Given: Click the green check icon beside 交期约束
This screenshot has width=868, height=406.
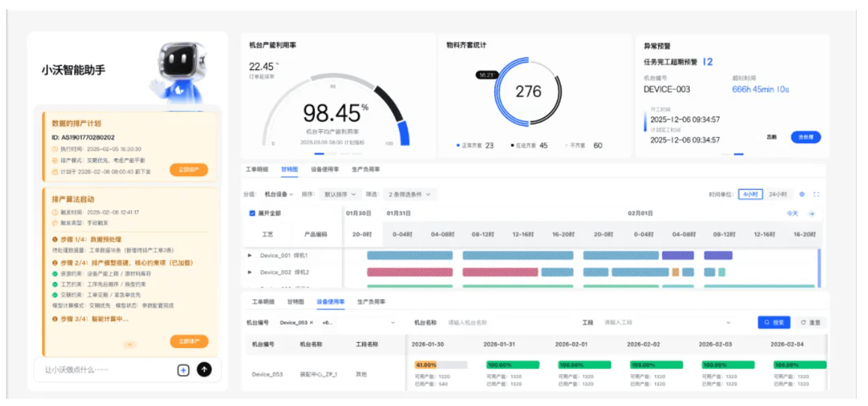Looking at the screenshot, I should (55, 295).
